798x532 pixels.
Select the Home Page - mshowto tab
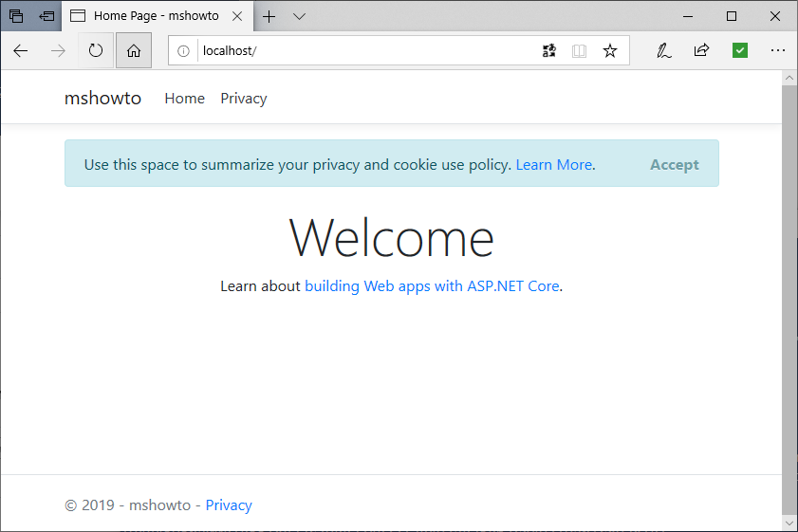tap(157, 16)
